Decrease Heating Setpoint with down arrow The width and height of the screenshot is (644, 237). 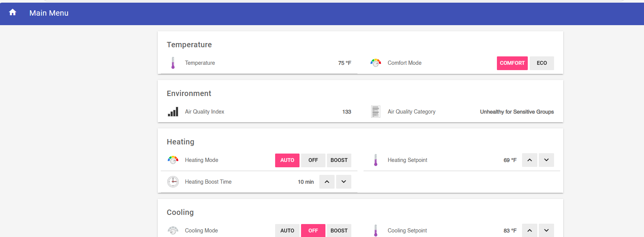coord(546,160)
